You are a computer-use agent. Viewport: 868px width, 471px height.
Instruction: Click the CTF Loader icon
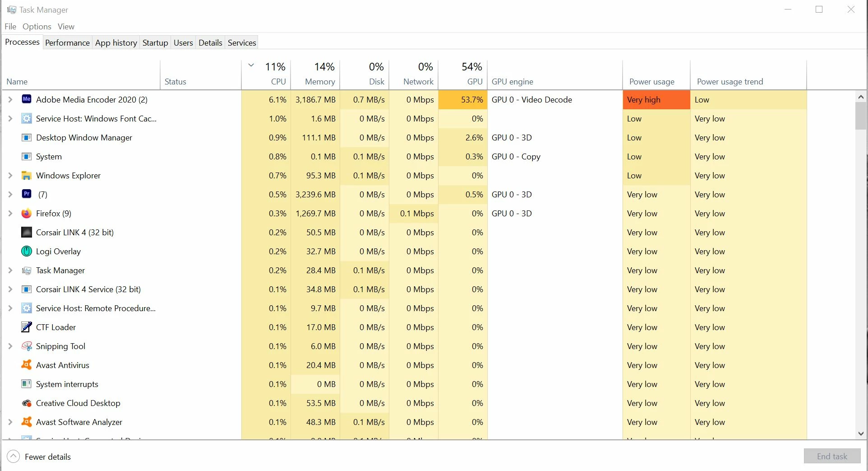tap(27, 327)
